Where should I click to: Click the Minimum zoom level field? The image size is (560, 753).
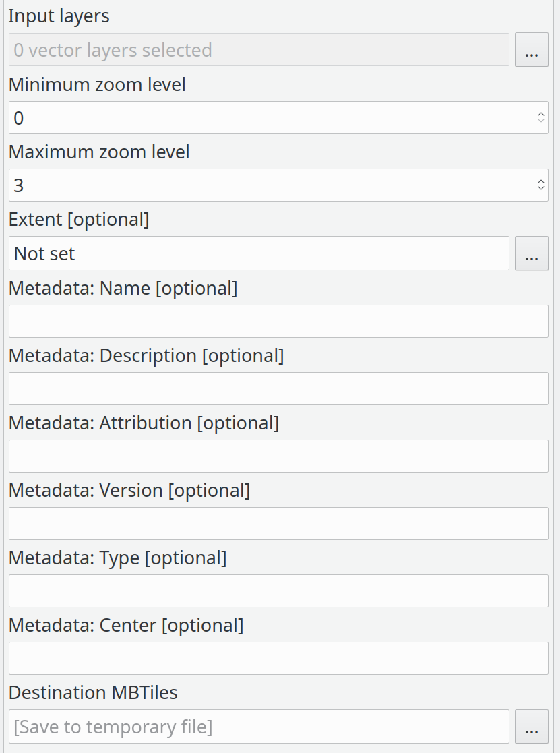[270, 118]
